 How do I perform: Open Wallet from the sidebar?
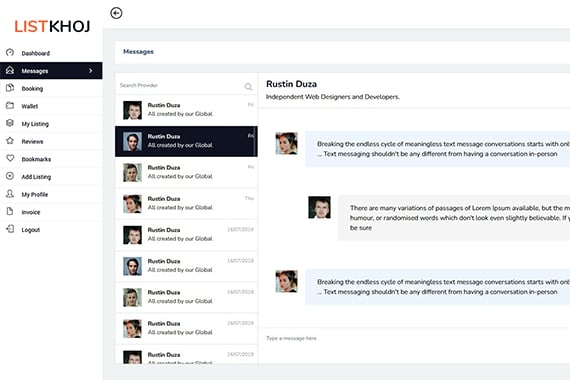click(x=29, y=106)
